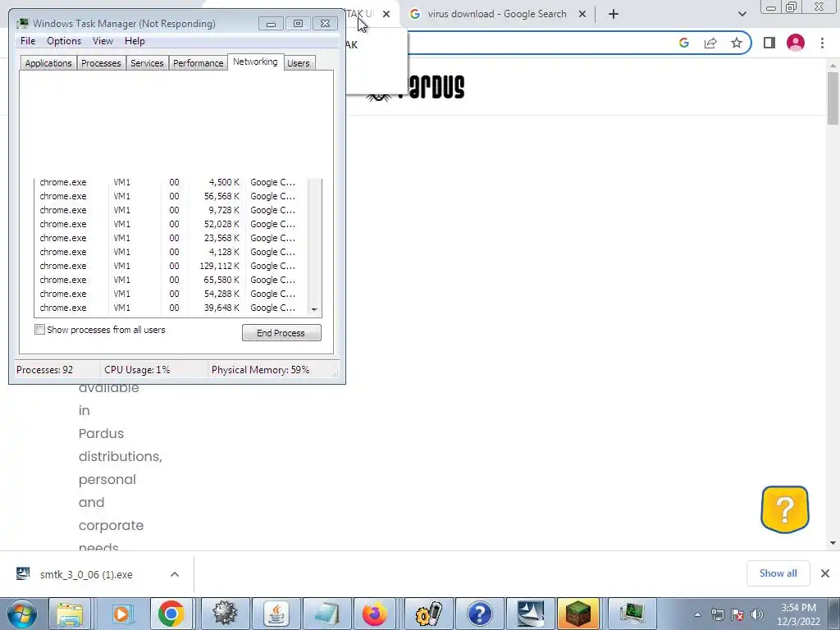Close the downloads bar
The image size is (840, 630).
pos(825,573)
